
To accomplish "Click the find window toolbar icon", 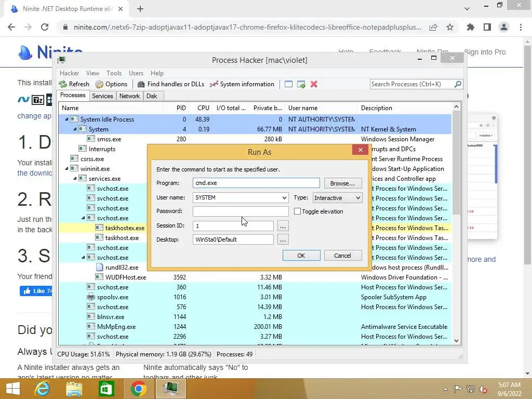I will click(x=288, y=84).
